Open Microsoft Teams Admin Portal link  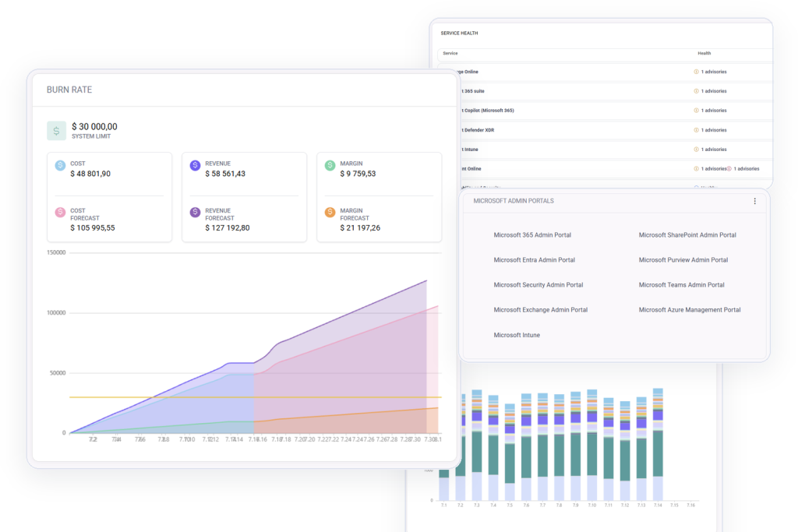coord(681,285)
